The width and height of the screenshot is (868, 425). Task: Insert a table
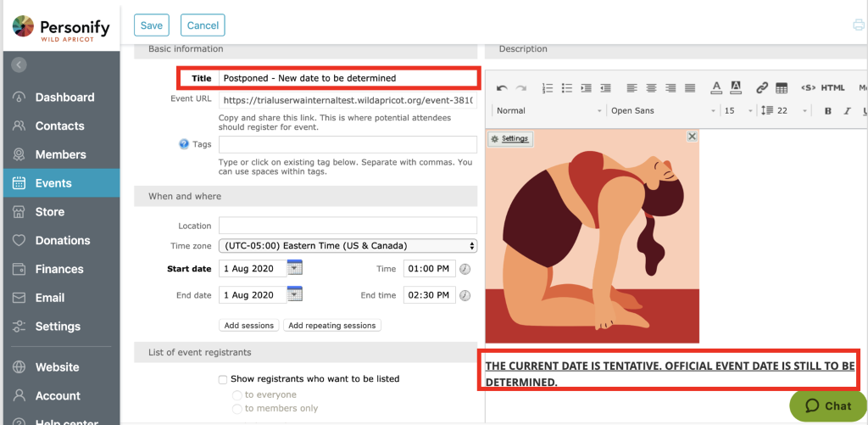point(781,87)
